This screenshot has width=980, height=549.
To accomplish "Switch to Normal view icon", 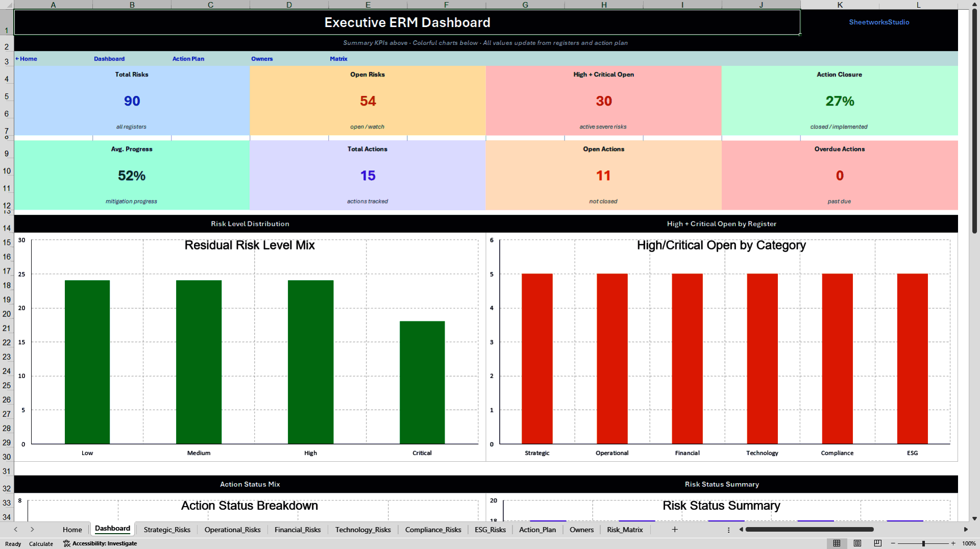I will pyautogui.click(x=837, y=543).
